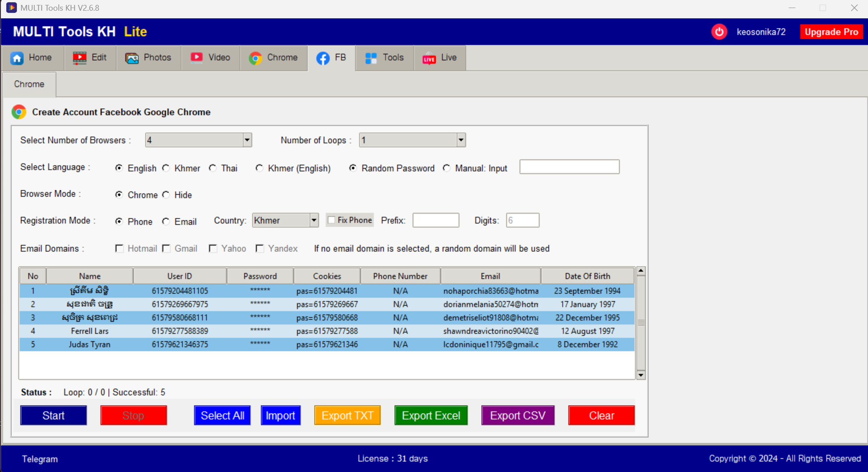Enable the Khmer language radio button

click(166, 168)
